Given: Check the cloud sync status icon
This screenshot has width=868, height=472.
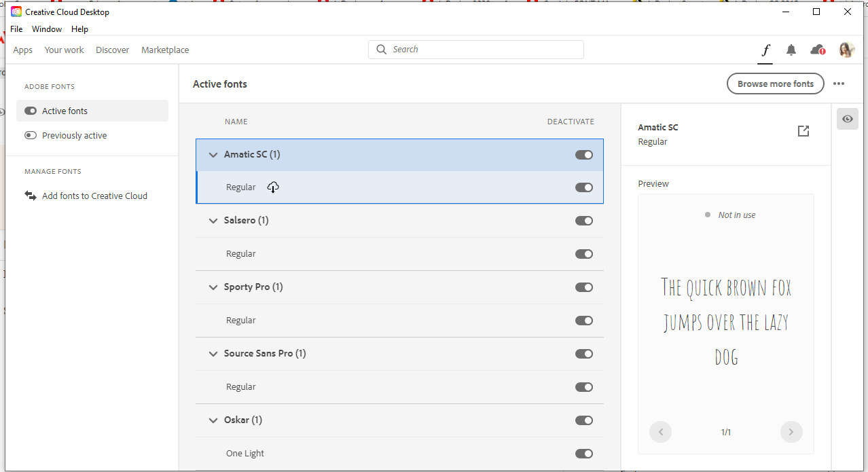Looking at the screenshot, I should click(818, 50).
